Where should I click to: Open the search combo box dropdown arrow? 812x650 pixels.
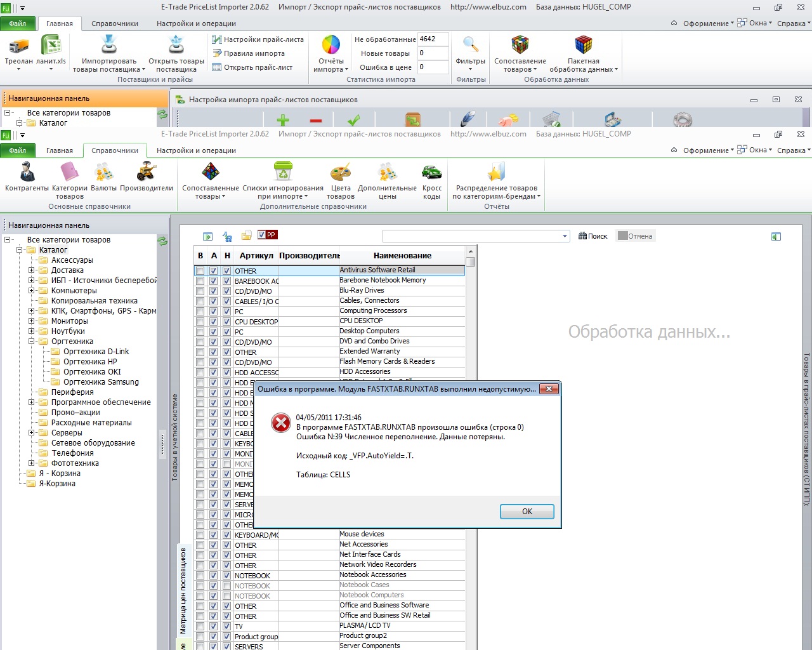click(x=565, y=236)
